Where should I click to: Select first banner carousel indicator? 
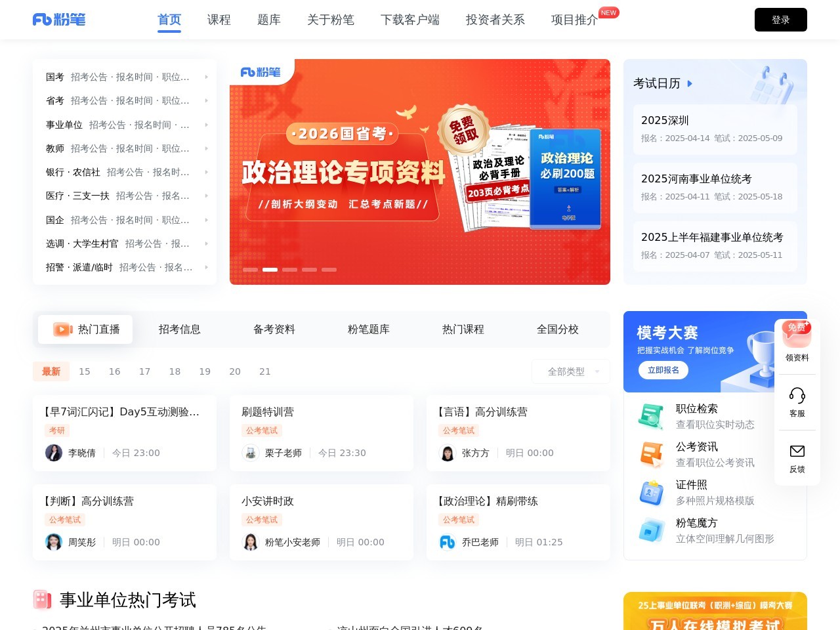[x=250, y=270]
